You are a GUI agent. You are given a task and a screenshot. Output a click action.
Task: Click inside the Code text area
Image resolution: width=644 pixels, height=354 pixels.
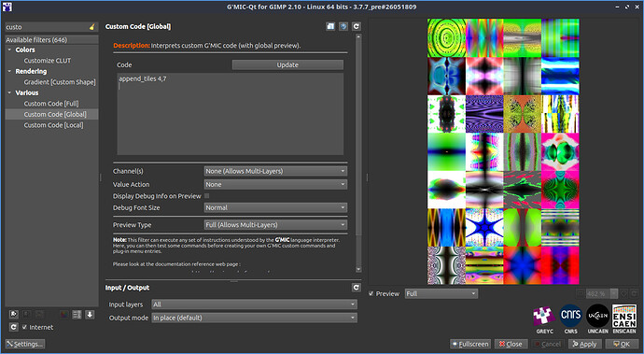tap(230, 114)
